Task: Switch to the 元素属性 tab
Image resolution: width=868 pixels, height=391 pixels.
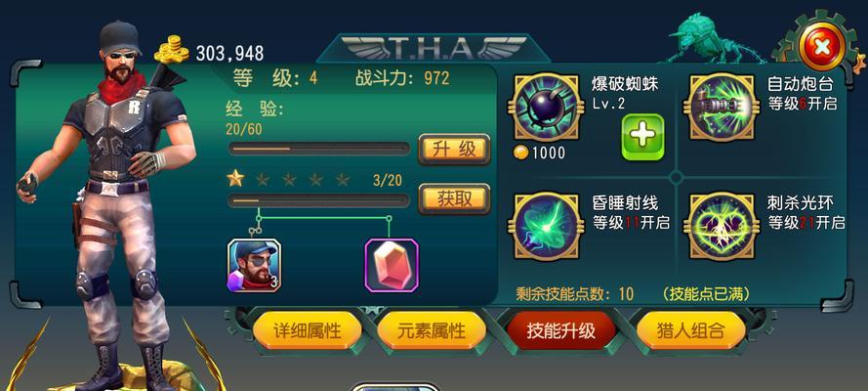Action: [x=432, y=331]
